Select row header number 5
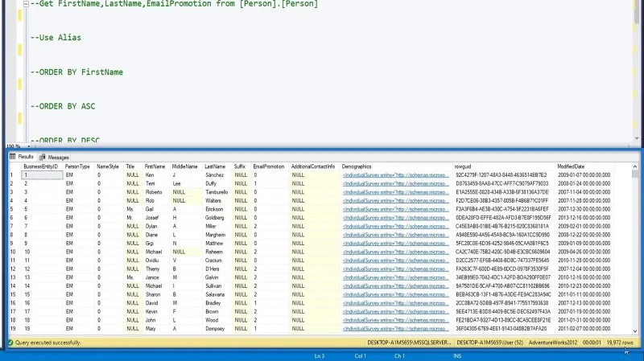This screenshot has width=644, height=361. click(x=14, y=209)
